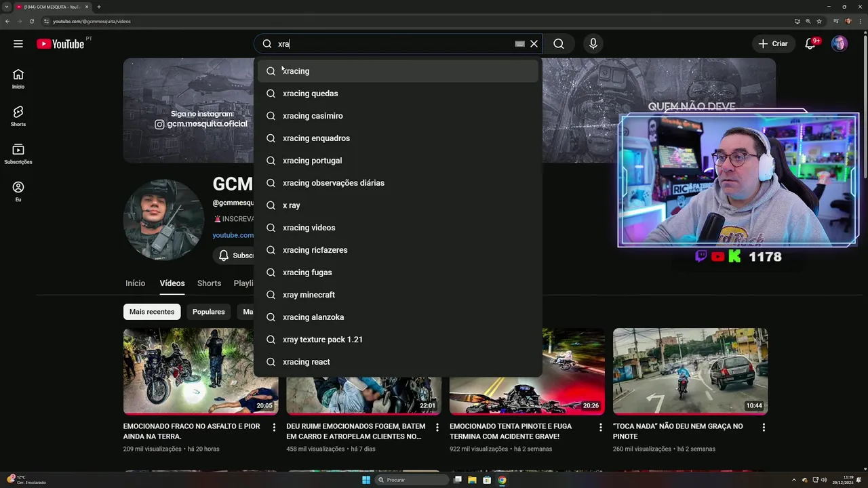Go to Início in sidebar

tap(18, 79)
